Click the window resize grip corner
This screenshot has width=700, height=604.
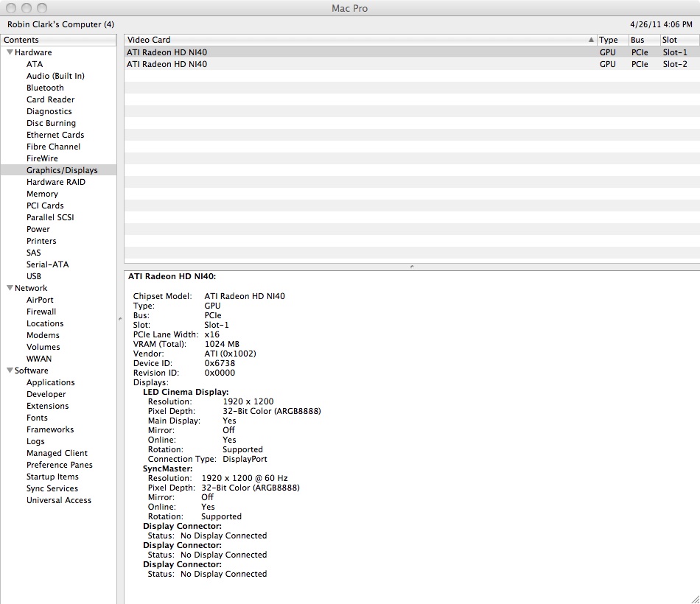pos(695,599)
